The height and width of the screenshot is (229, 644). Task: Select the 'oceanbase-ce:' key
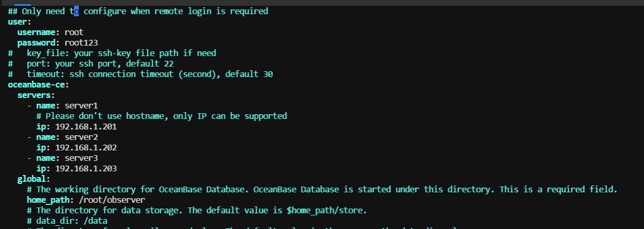point(38,84)
